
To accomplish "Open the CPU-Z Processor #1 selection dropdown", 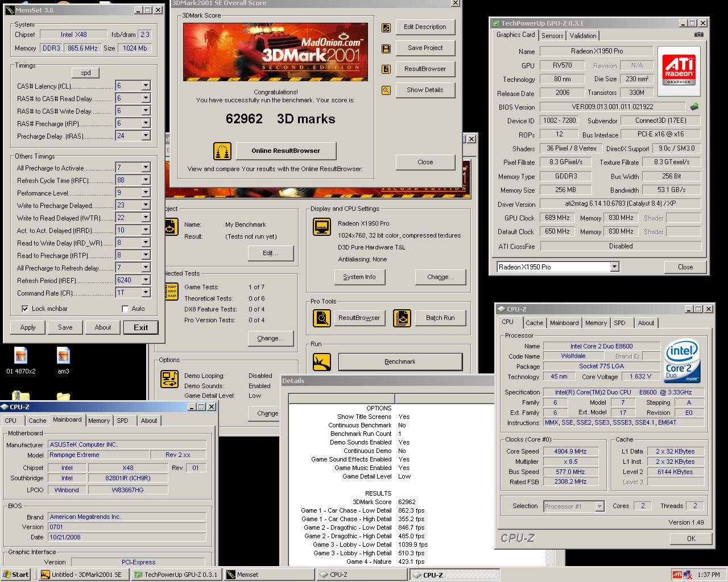I will click(599, 506).
